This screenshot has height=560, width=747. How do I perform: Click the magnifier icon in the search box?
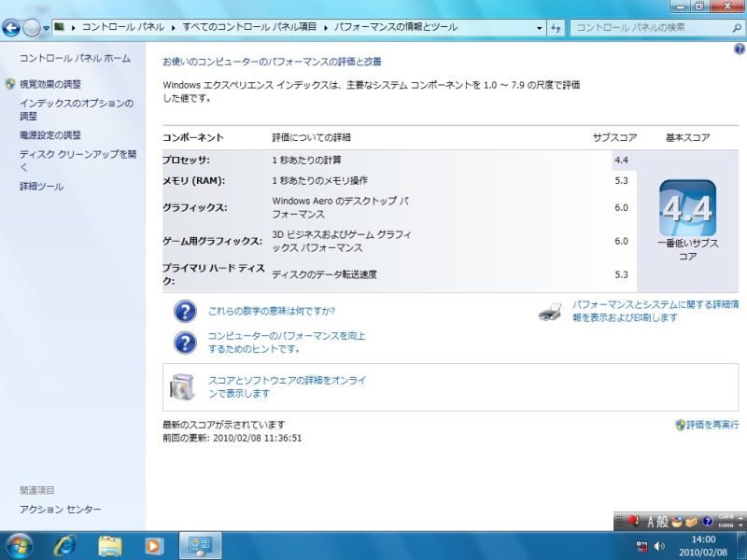tap(737, 28)
